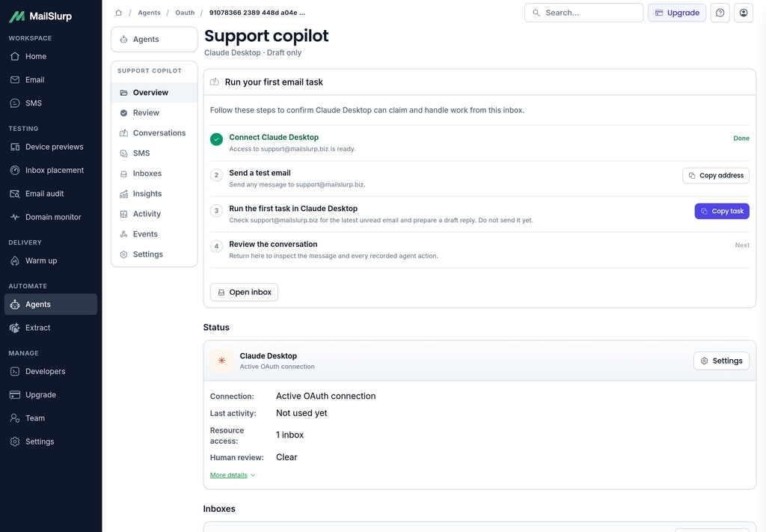Select the Overview tab

click(154, 92)
